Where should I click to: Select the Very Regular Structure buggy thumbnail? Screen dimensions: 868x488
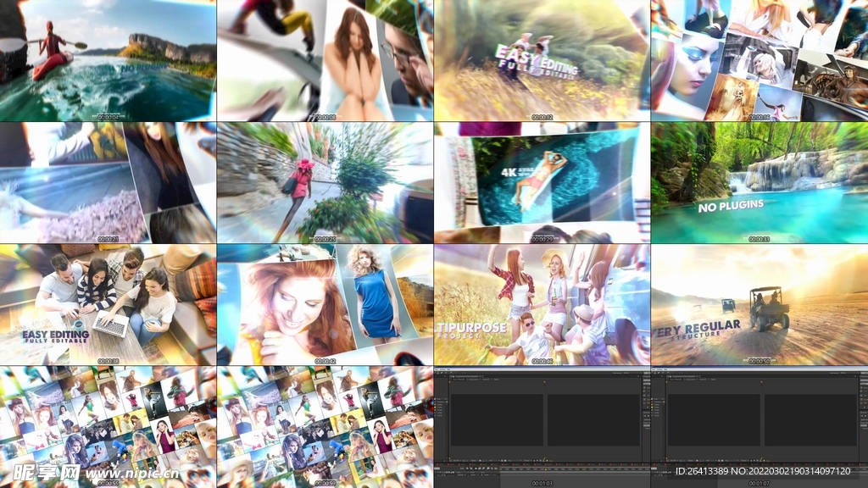pos(759,305)
